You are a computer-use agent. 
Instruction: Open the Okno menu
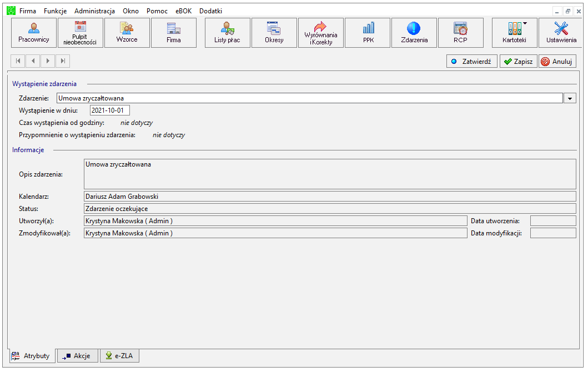pos(130,11)
